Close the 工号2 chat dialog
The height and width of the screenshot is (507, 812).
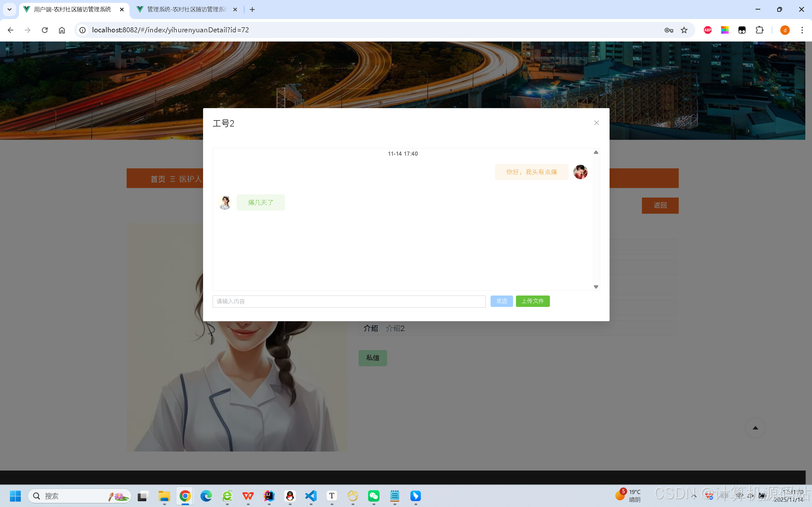tap(596, 123)
